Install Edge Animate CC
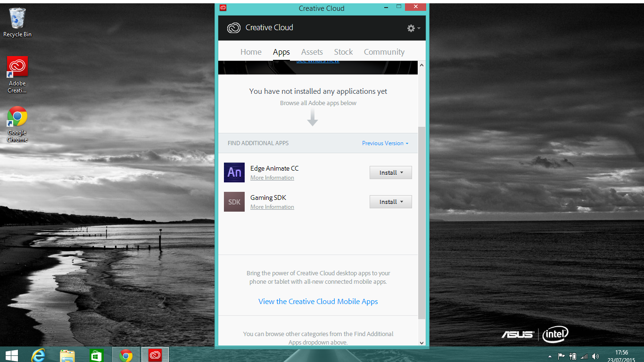 (x=387, y=172)
